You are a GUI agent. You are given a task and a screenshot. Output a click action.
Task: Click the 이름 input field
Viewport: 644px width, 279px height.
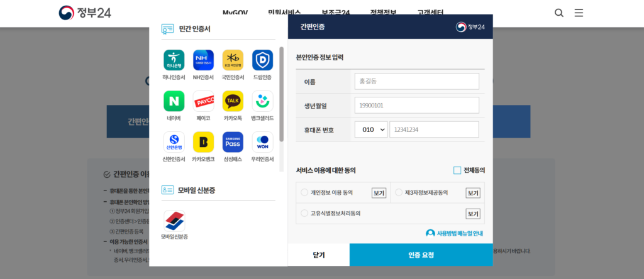pos(417,81)
